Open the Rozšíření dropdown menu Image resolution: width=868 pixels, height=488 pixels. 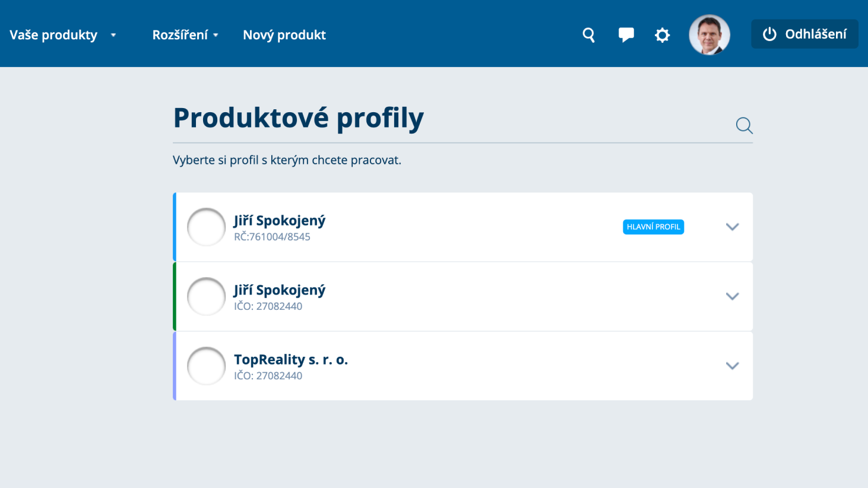(185, 35)
